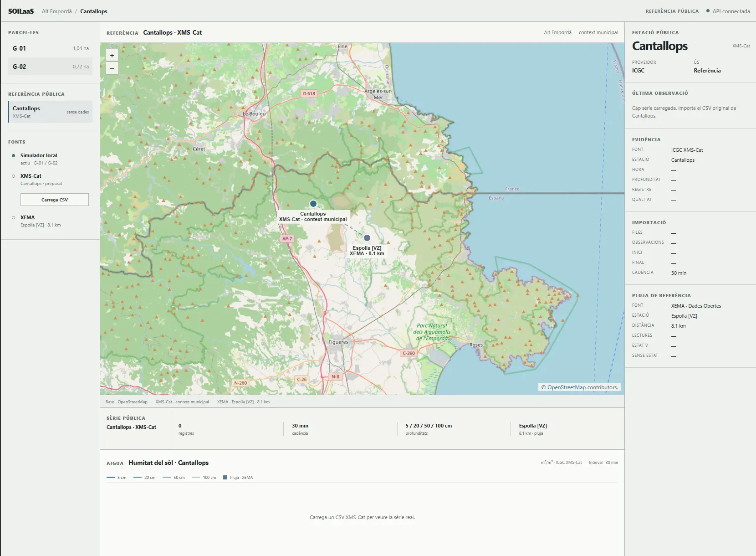Select parcel G-01
The width and height of the screenshot is (756, 556).
point(50,48)
